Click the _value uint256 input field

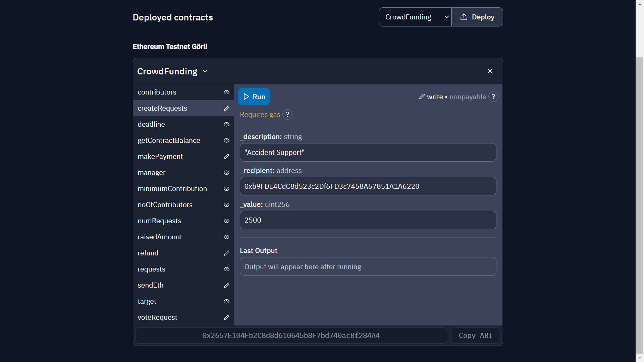click(x=368, y=220)
